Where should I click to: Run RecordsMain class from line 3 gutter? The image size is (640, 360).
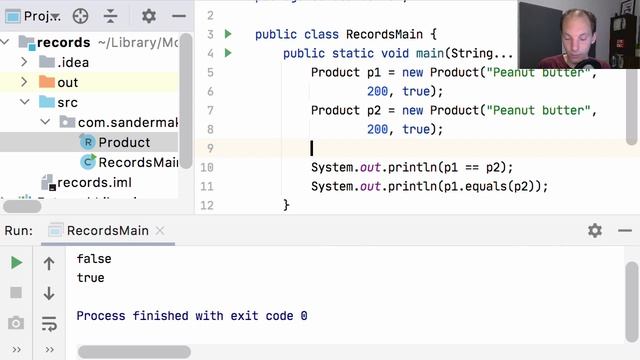228,34
